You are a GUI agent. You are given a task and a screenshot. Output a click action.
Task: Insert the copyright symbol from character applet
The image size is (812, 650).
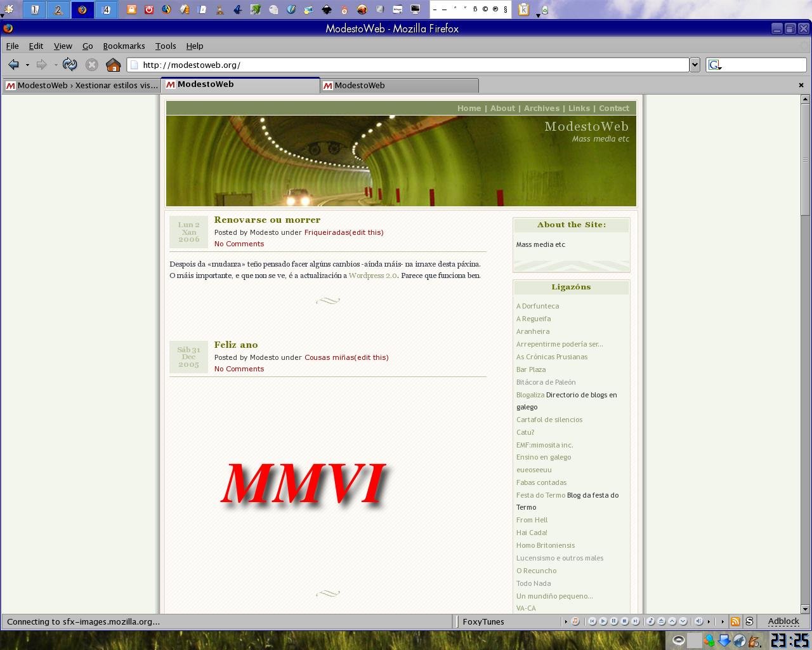pyautogui.click(x=485, y=10)
